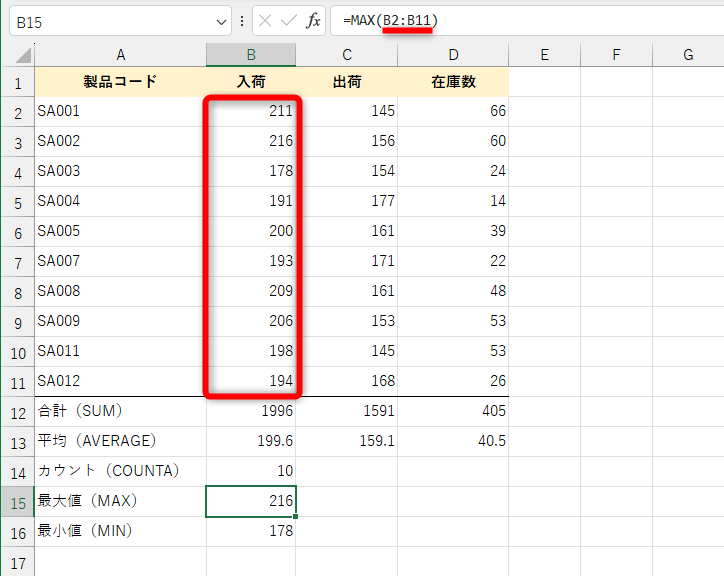Select column G header
This screenshot has height=576, width=724.
coord(688,55)
